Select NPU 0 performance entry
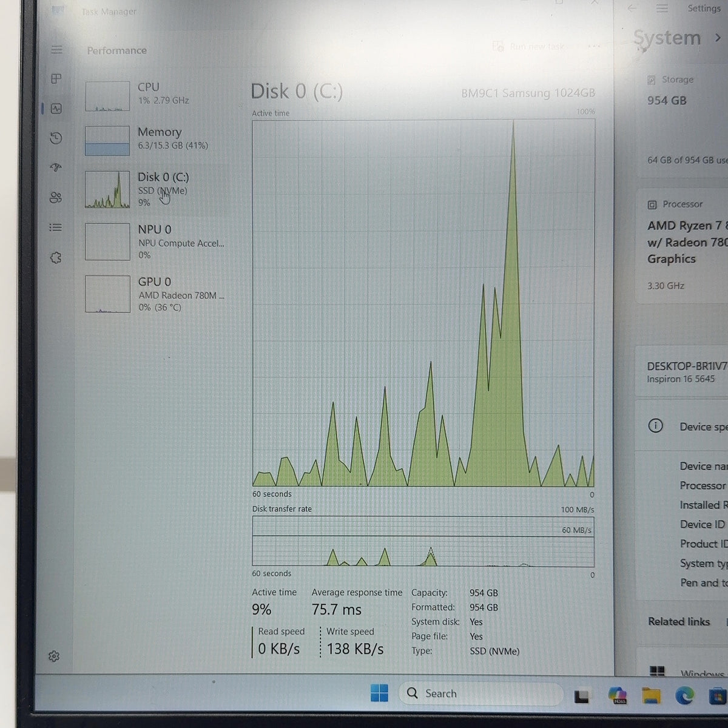Viewport: 728px width, 728px height. (155, 241)
